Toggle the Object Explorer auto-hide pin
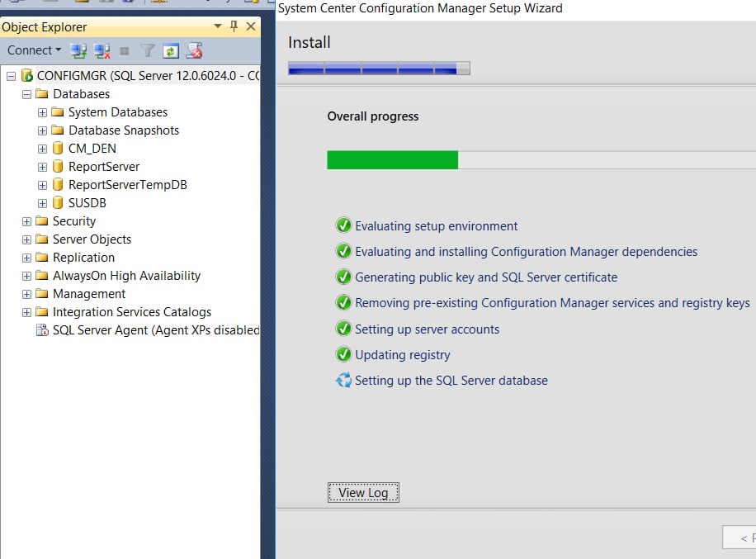756x559 pixels. pos(234,26)
